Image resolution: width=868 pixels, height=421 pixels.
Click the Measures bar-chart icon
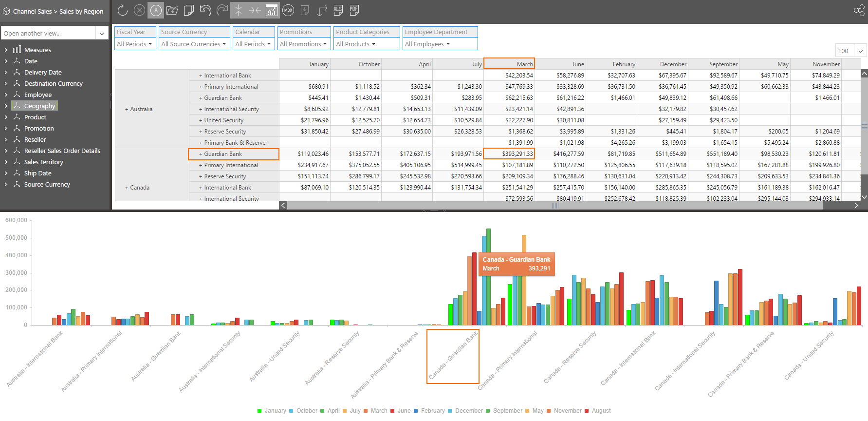(17, 49)
